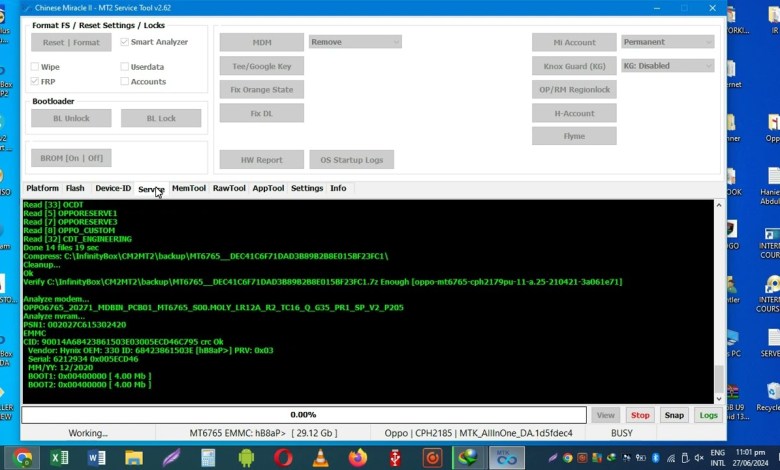The image size is (780, 470).
Task: Open File Explorer from the taskbar
Action: tap(134, 458)
